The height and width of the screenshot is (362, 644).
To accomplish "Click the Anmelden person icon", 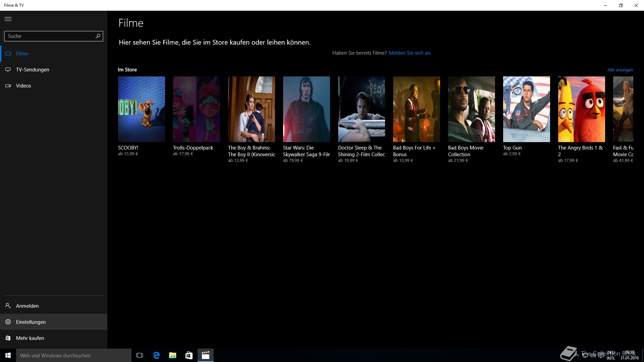I will [8, 306].
